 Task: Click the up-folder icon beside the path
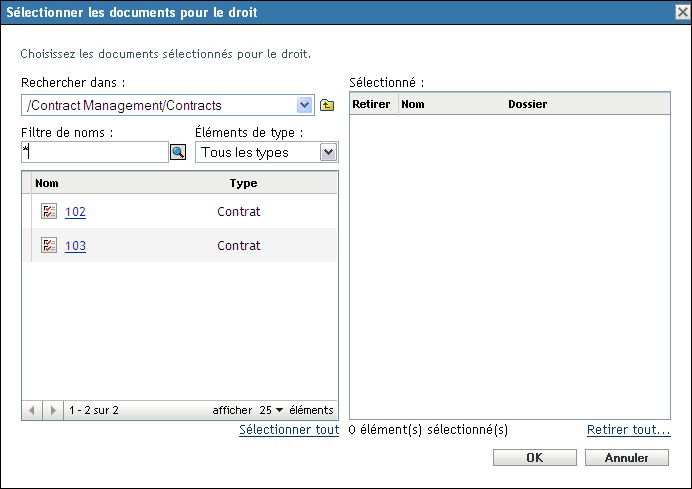coord(327,105)
